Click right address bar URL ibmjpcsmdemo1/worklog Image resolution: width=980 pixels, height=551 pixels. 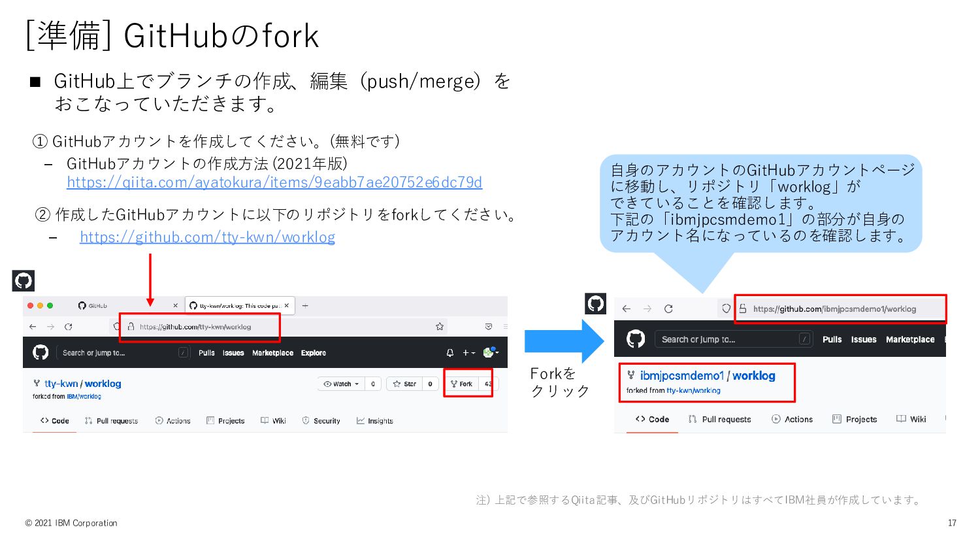pyautogui.click(x=834, y=309)
